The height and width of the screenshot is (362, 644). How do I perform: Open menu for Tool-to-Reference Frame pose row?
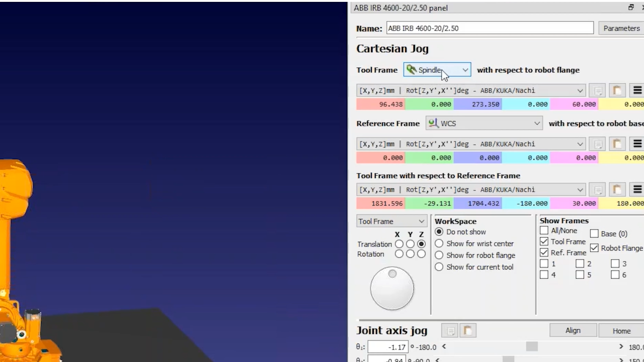[638, 190]
